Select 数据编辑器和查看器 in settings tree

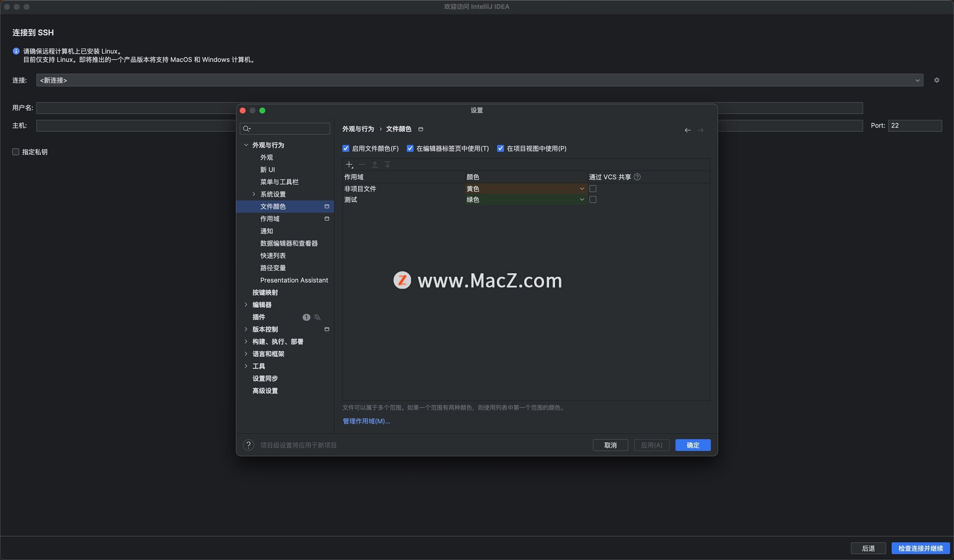pos(289,243)
